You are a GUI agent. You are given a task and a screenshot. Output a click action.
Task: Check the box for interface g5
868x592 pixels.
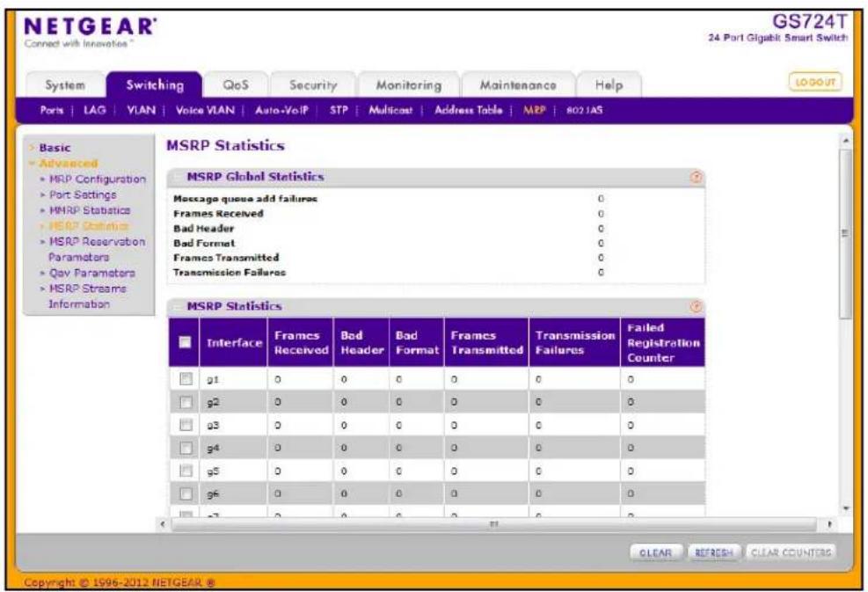tap(186, 471)
